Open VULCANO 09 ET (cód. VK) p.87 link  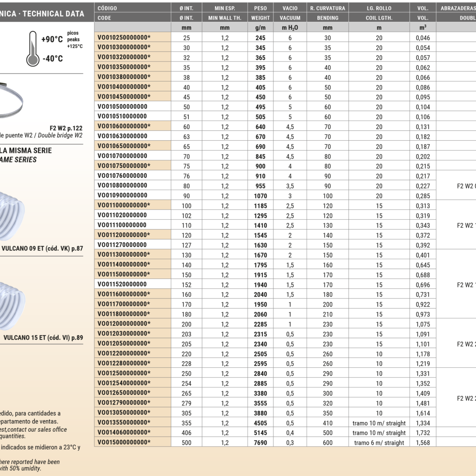tap(42, 248)
